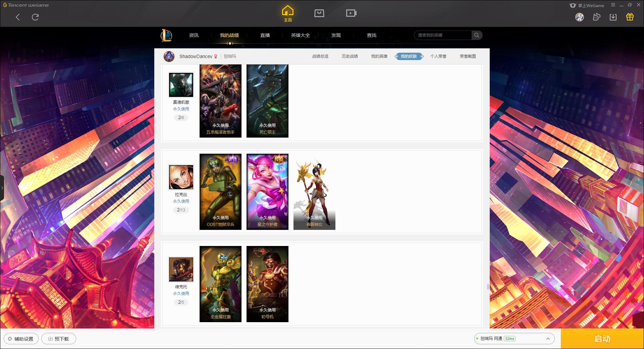
Task: Open the 我的战绩 menu item
Action: [x=229, y=35]
